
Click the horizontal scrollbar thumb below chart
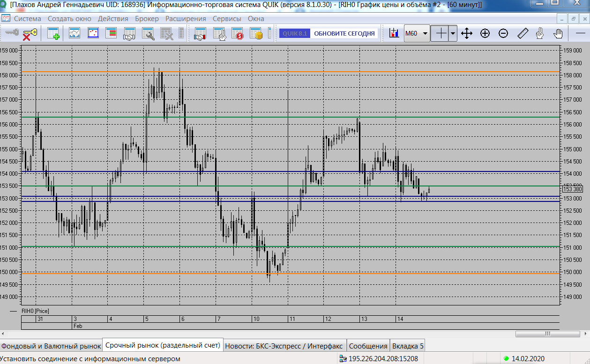tap(547, 334)
